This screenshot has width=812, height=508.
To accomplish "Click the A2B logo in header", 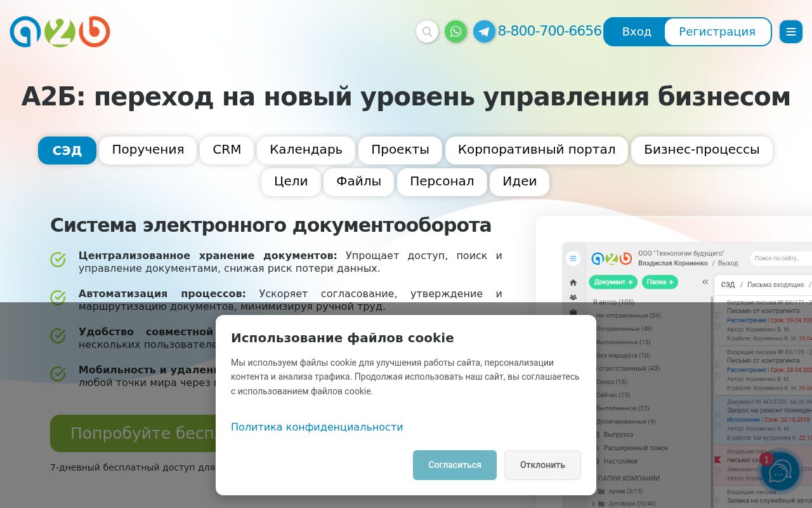I will click(60, 32).
